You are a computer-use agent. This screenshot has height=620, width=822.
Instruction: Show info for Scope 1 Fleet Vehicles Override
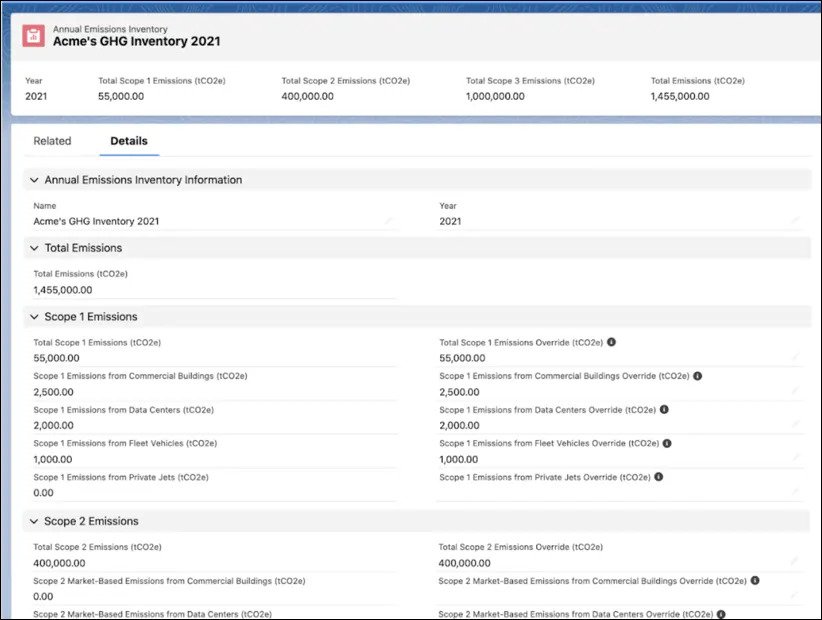click(x=667, y=443)
